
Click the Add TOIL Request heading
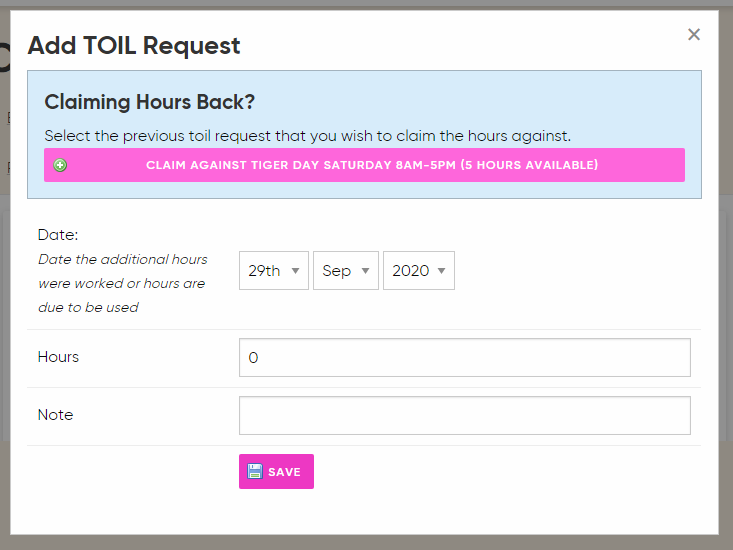[x=134, y=45]
